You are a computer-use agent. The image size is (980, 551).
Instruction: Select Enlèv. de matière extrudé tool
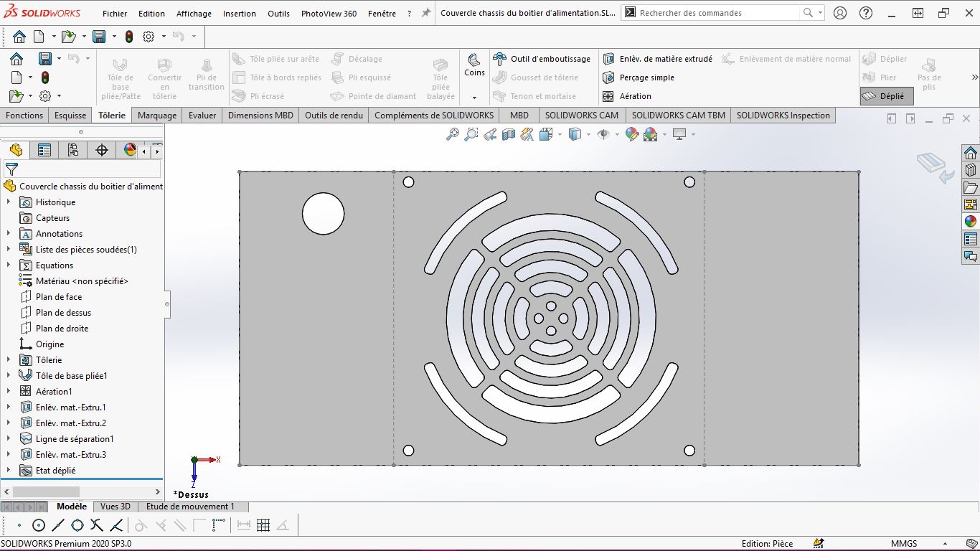[658, 59]
